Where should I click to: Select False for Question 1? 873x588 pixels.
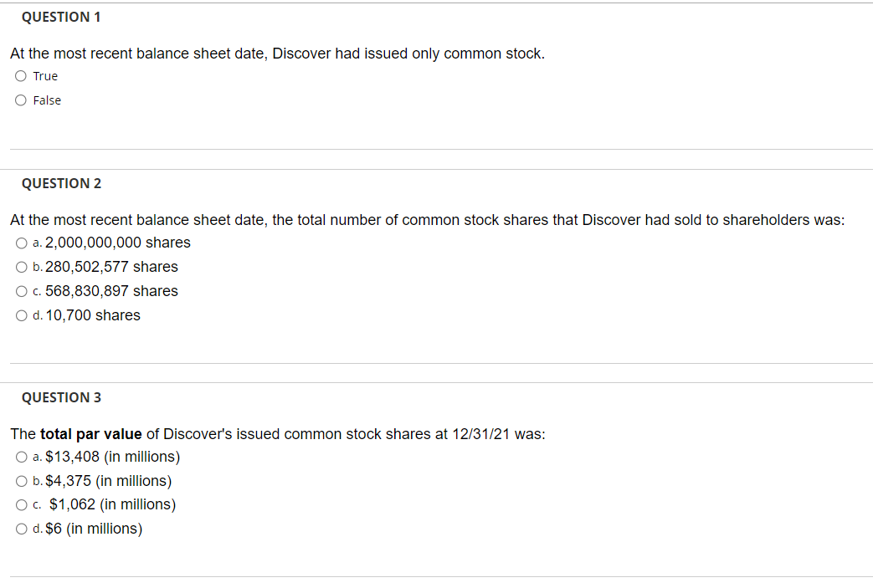click(20, 100)
